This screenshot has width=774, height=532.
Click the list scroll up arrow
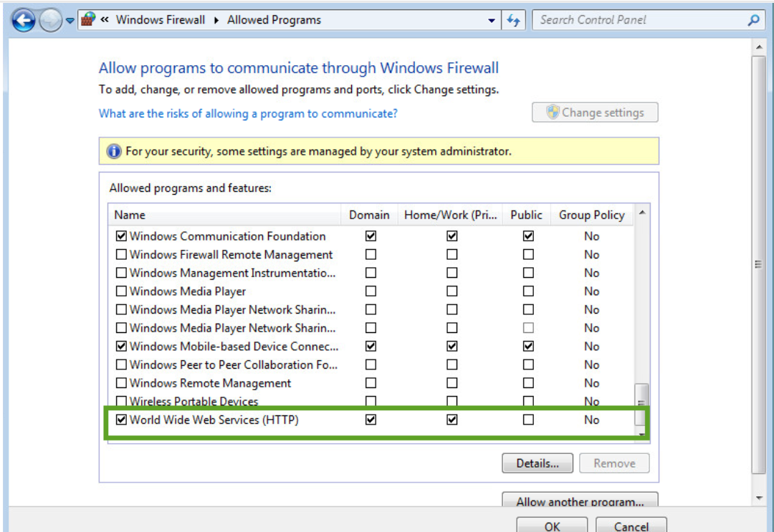642,213
